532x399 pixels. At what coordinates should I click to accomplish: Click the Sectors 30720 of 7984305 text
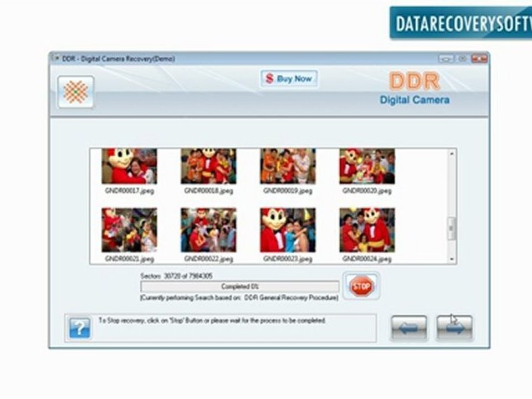(x=176, y=276)
